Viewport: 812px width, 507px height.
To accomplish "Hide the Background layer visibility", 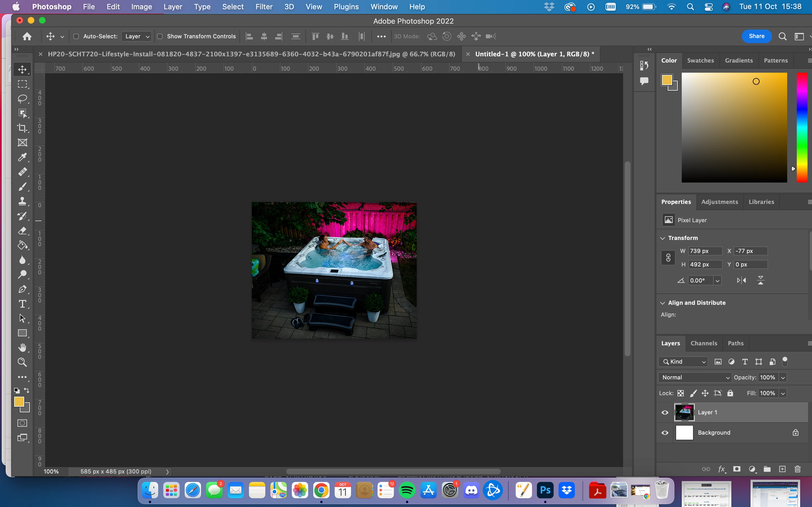I will (x=665, y=433).
